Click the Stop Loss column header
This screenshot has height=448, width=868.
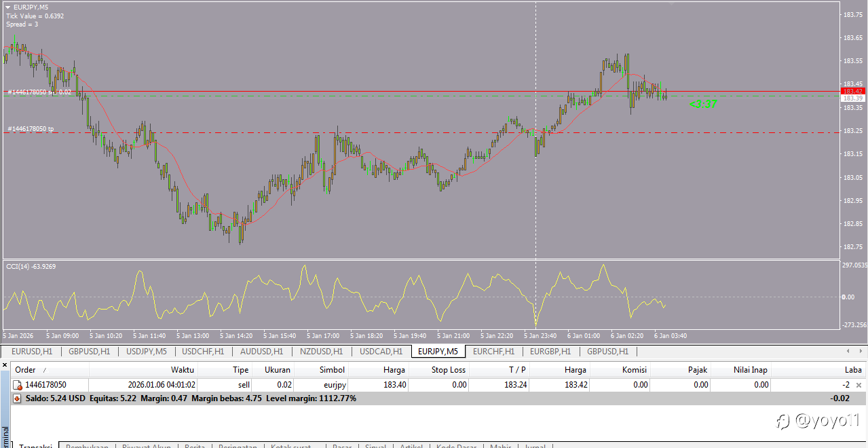pos(448,370)
